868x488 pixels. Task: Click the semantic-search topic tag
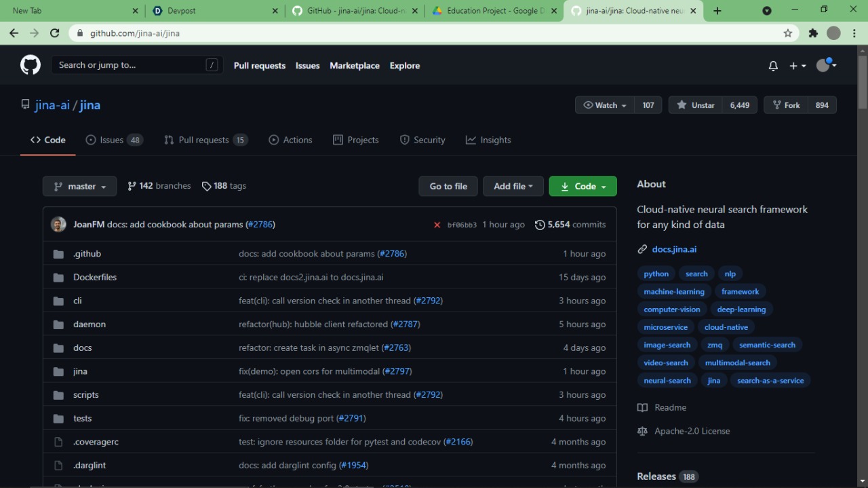point(767,345)
